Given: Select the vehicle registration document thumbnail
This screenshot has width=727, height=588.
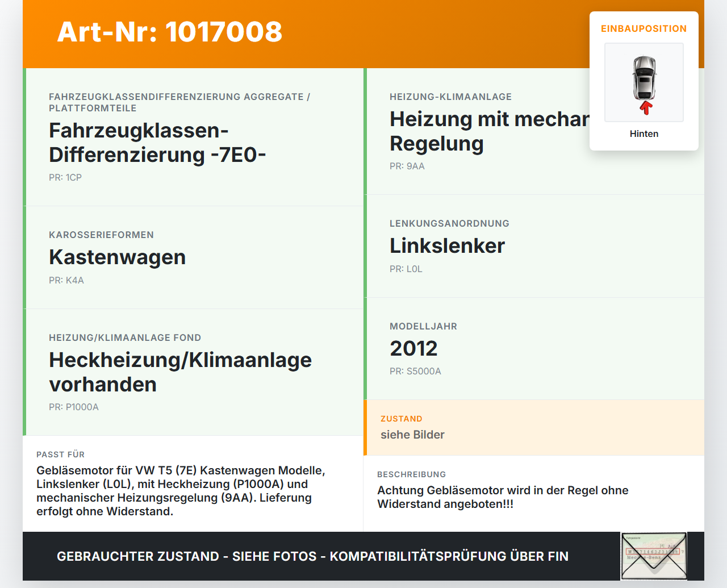Looking at the screenshot, I should (x=653, y=555).
